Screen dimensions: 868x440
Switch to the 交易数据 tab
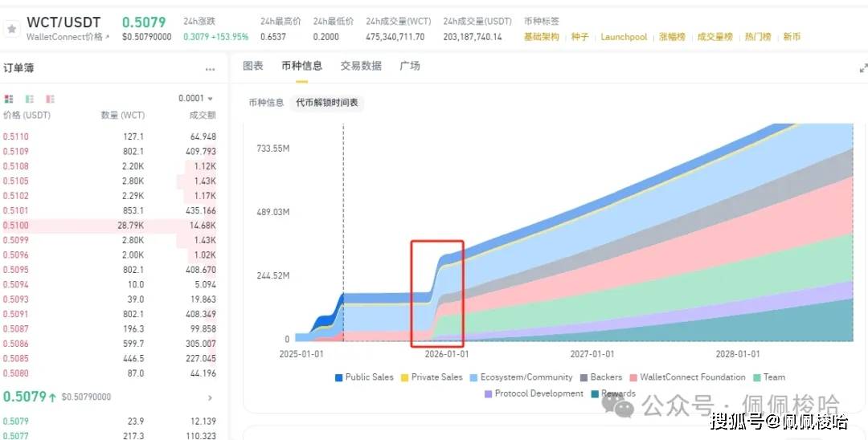click(x=361, y=66)
